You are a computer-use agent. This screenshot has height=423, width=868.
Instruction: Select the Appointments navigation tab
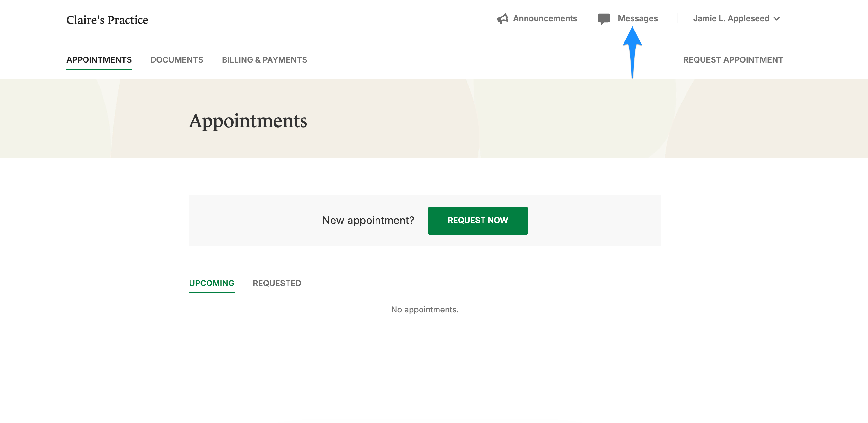[x=99, y=60]
